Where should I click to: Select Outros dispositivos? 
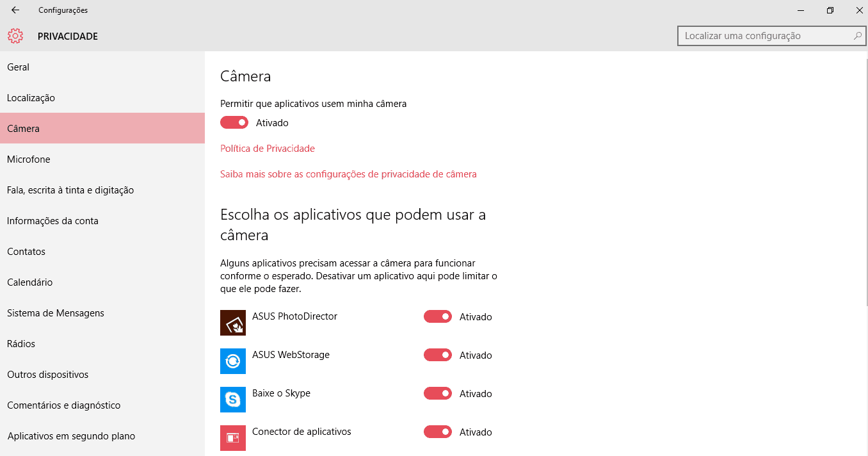tap(102, 375)
